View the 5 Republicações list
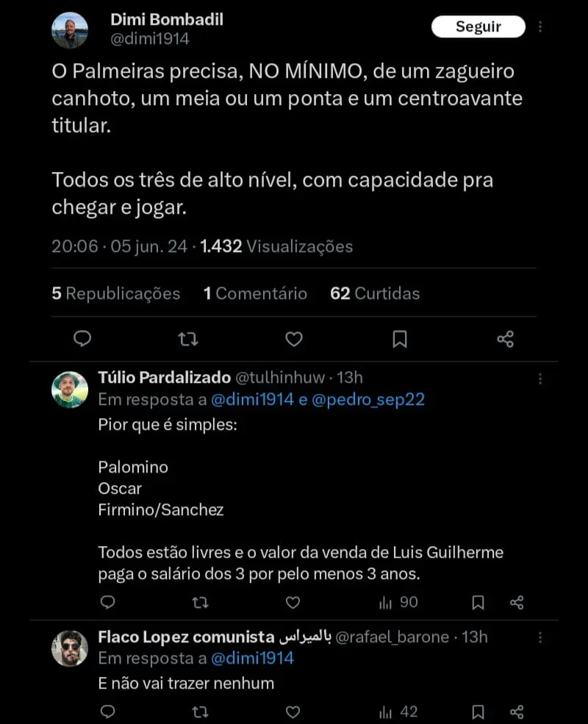Image resolution: width=588 pixels, height=724 pixels. (x=115, y=293)
